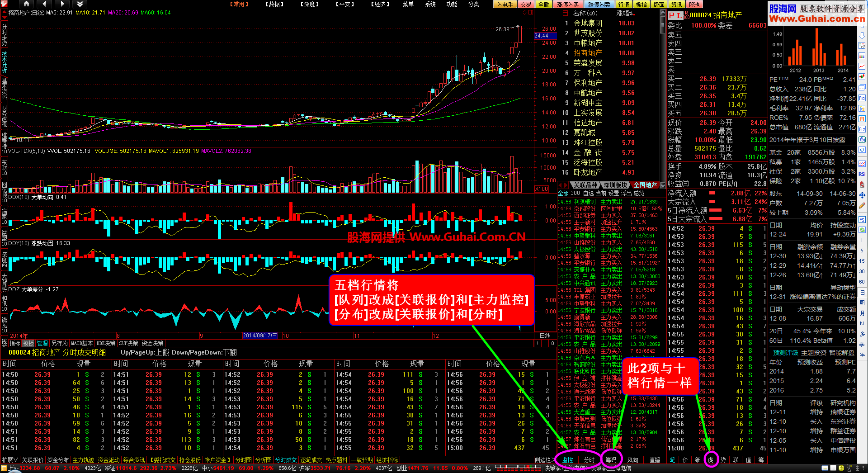Click the plus zoom button below the chart

(x=538, y=343)
